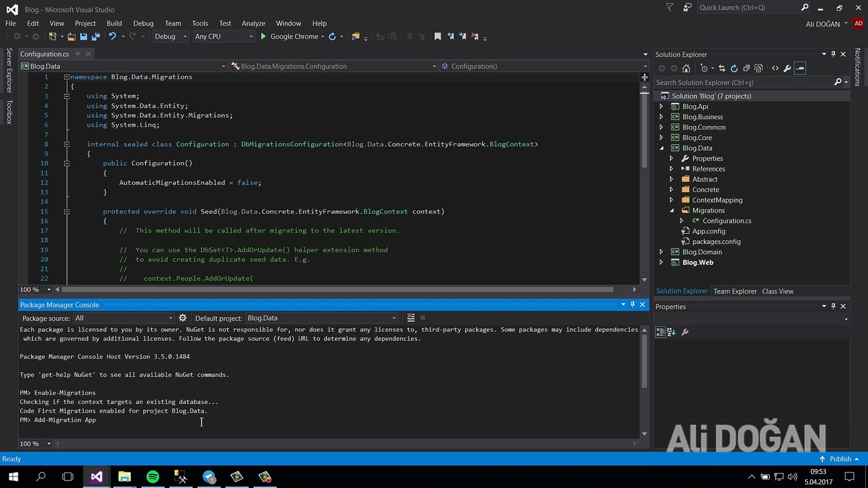Screen dimensions: 868x488
Task: Open the Notifications side panel
Action: pyautogui.click(x=857, y=67)
